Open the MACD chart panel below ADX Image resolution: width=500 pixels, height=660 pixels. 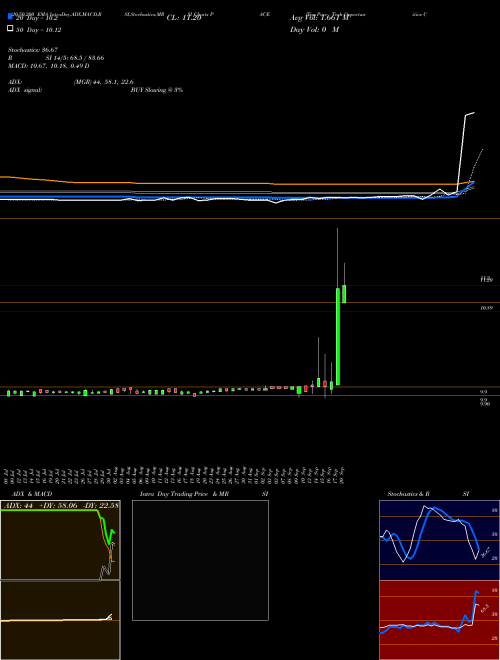pyautogui.click(x=60, y=620)
